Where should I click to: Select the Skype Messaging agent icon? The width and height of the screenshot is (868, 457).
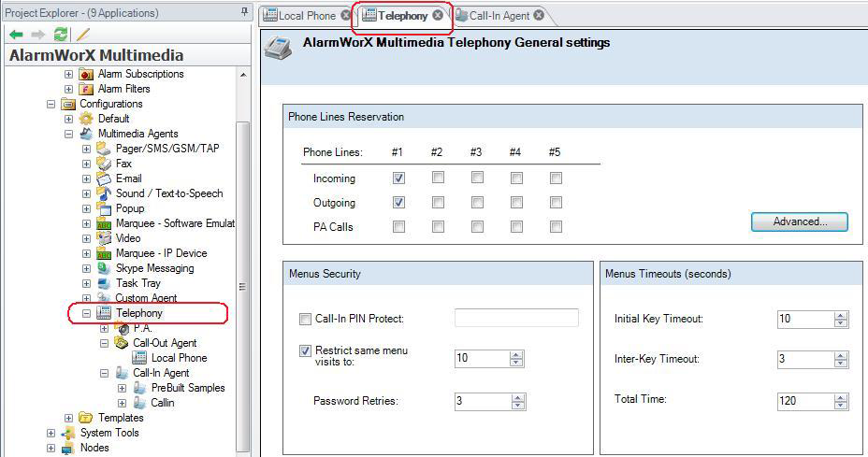click(104, 268)
